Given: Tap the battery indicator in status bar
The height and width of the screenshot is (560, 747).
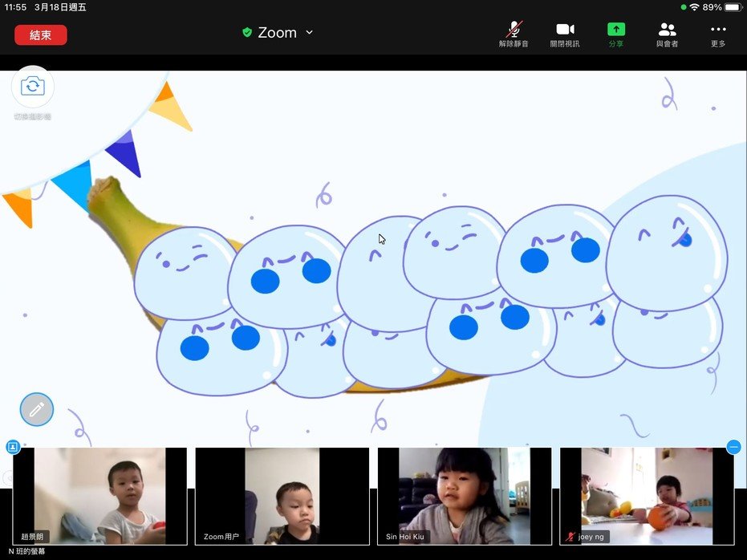Looking at the screenshot, I should pyautogui.click(x=733, y=7).
